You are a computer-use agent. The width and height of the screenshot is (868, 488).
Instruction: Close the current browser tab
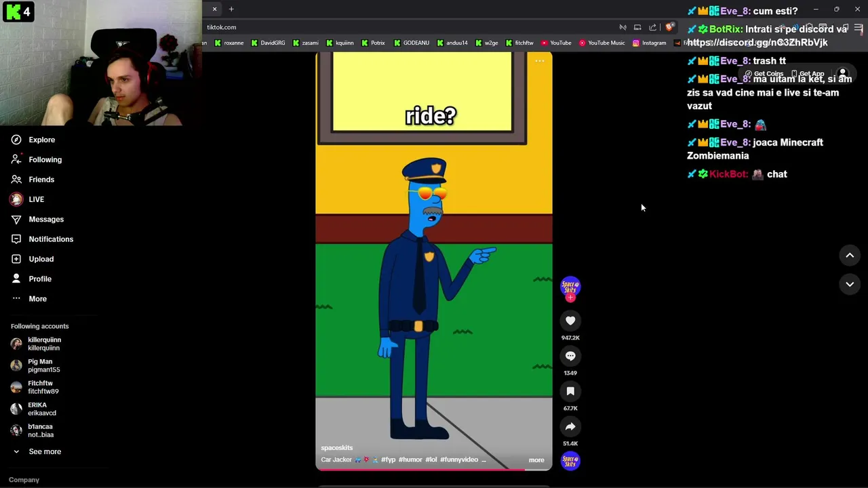coord(214,9)
